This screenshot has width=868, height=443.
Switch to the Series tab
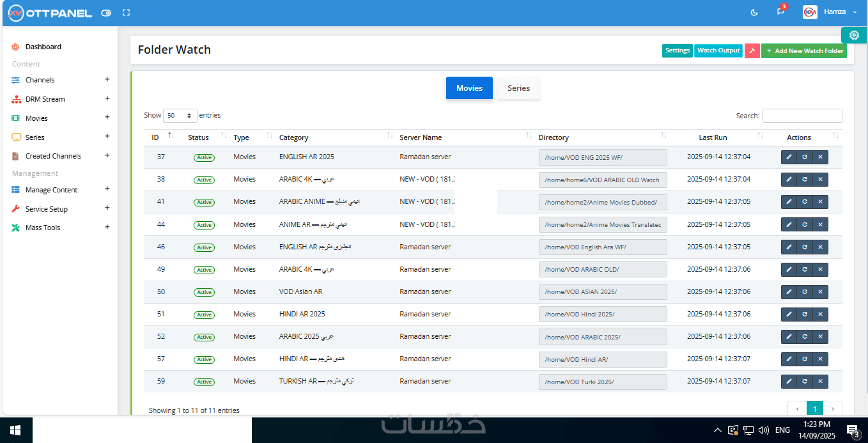tap(518, 88)
